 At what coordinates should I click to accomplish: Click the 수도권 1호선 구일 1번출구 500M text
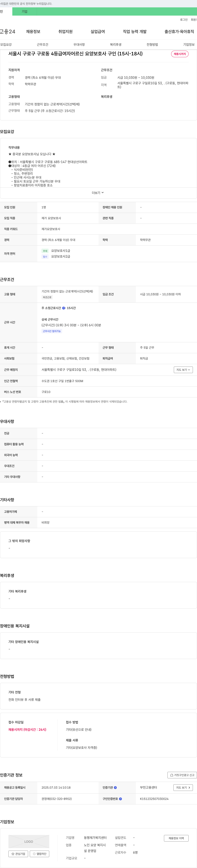point(62,381)
